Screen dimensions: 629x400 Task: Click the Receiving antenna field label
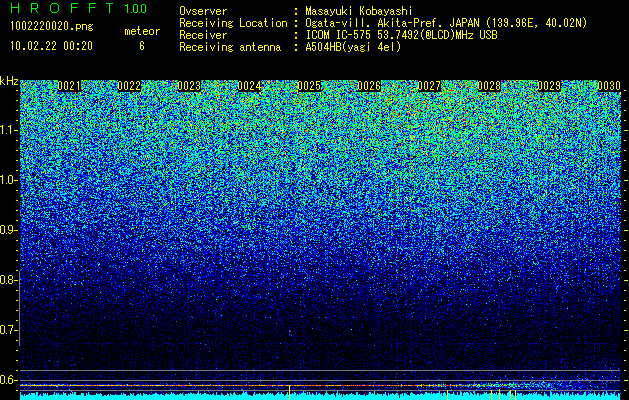(x=230, y=47)
